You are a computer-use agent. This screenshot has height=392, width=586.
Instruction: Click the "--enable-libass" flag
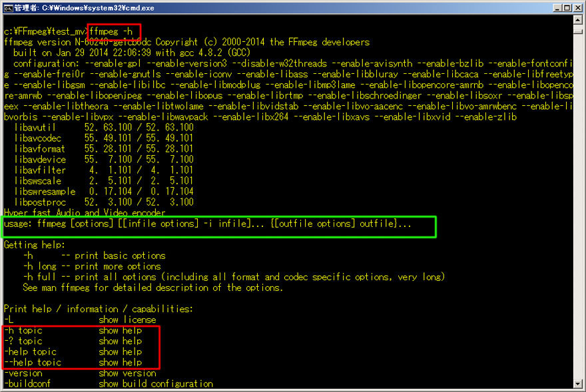272,75
